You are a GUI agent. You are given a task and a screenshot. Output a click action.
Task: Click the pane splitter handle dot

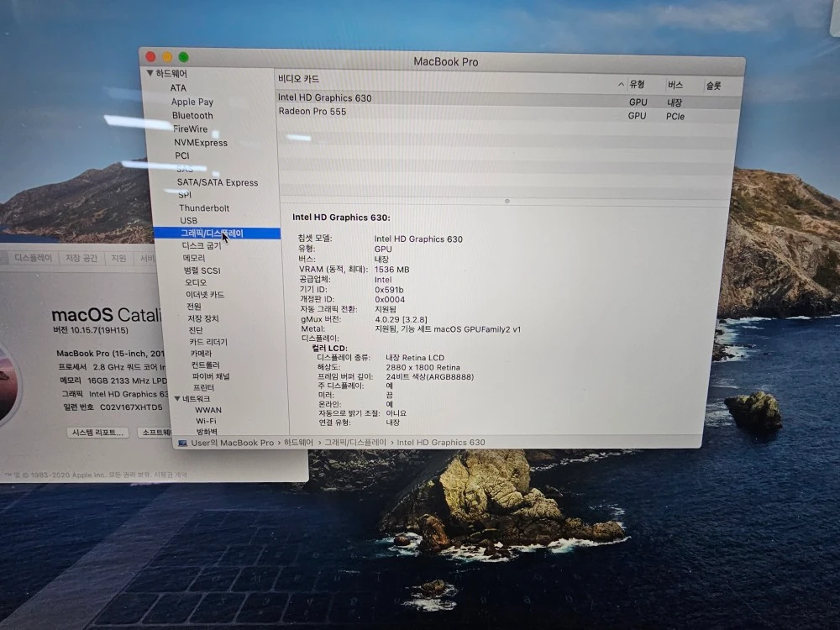pyautogui.click(x=507, y=202)
